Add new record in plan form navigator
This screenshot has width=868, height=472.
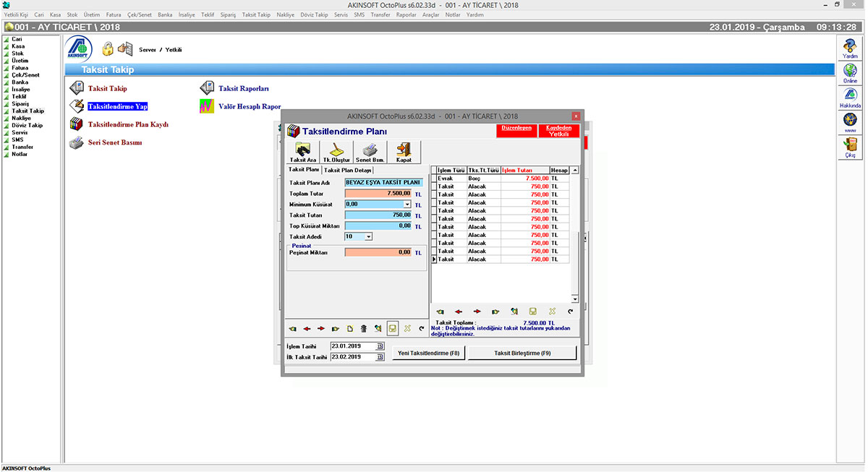(x=350, y=328)
